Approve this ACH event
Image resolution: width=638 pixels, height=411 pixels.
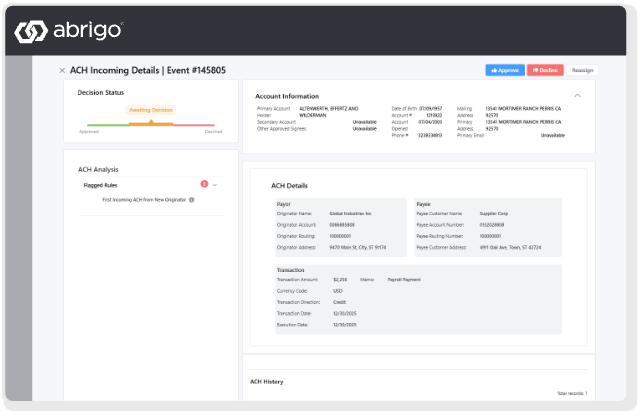click(x=505, y=70)
